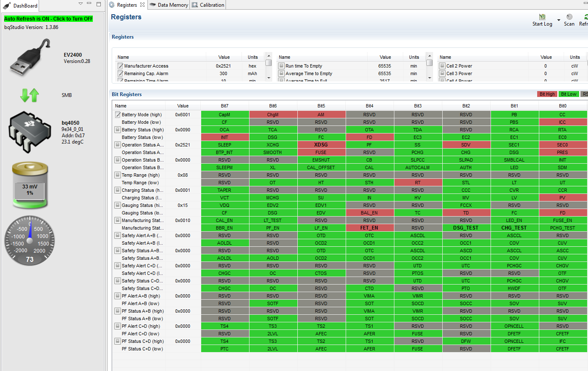Click the lock icon beside Cell 3 Power
This screenshot has height=371, width=588.
click(442, 73)
